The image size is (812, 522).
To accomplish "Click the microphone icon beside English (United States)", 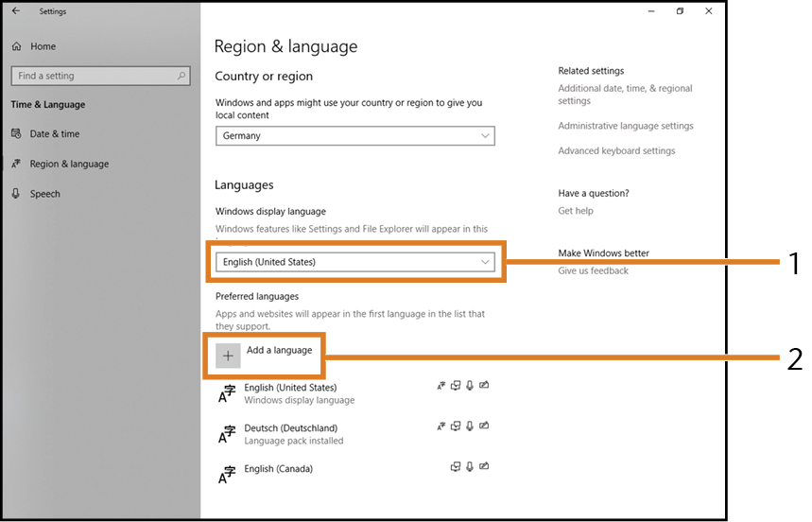I will point(470,385).
